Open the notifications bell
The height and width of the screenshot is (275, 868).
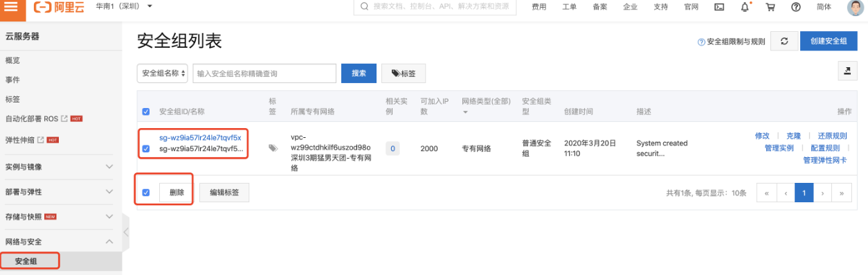[745, 7]
